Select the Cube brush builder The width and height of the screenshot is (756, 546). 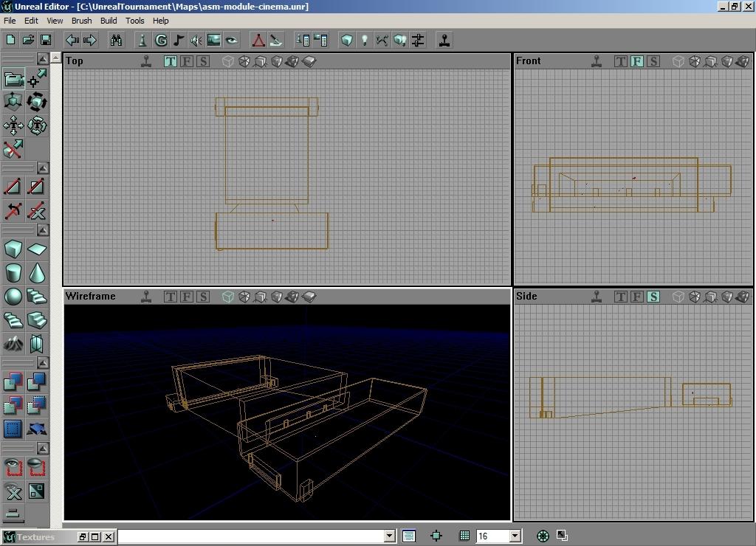(x=13, y=249)
